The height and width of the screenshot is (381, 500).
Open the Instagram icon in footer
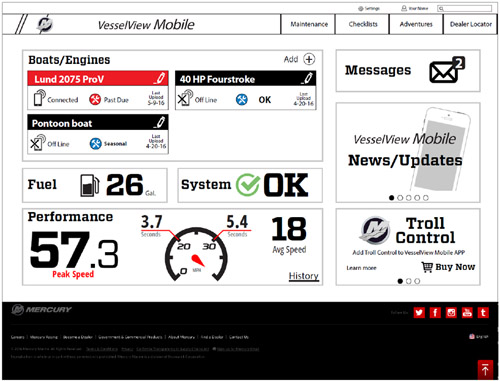[451, 312]
